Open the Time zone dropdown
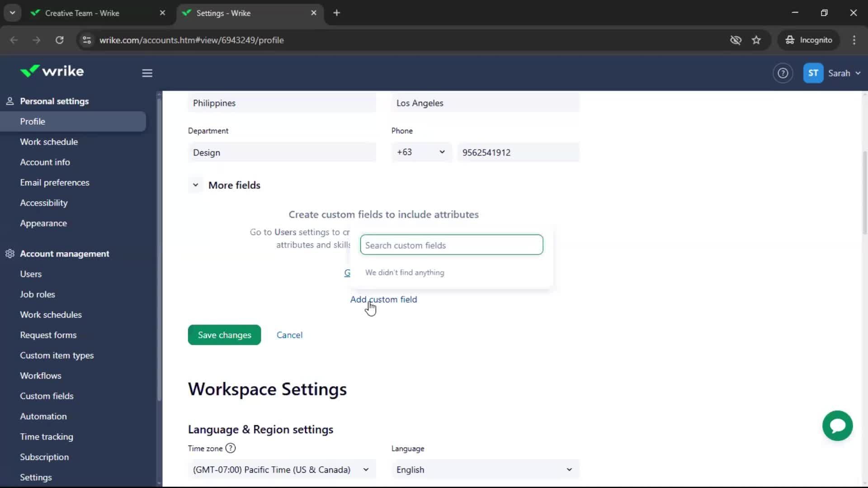Screen dimensions: 868x488 281,469
